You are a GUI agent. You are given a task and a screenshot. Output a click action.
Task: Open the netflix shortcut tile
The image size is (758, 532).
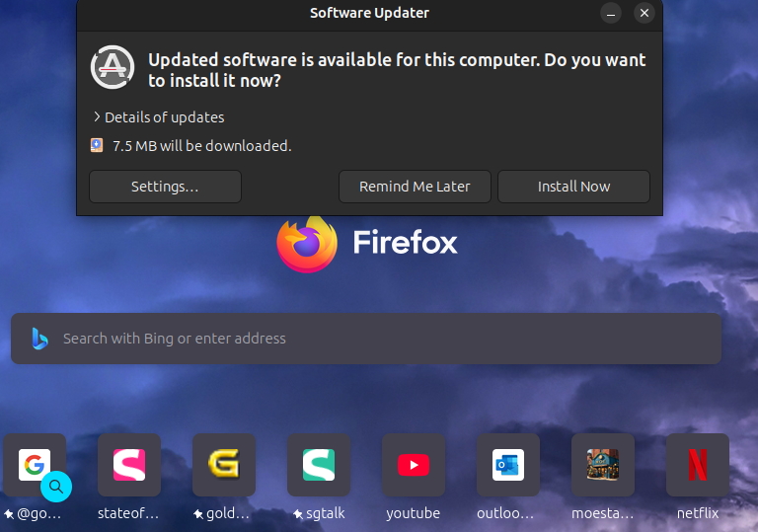click(698, 465)
